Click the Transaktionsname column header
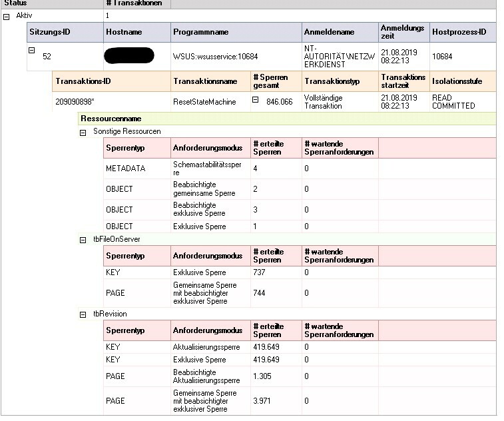504x421 pixels. click(x=210, y=81)
